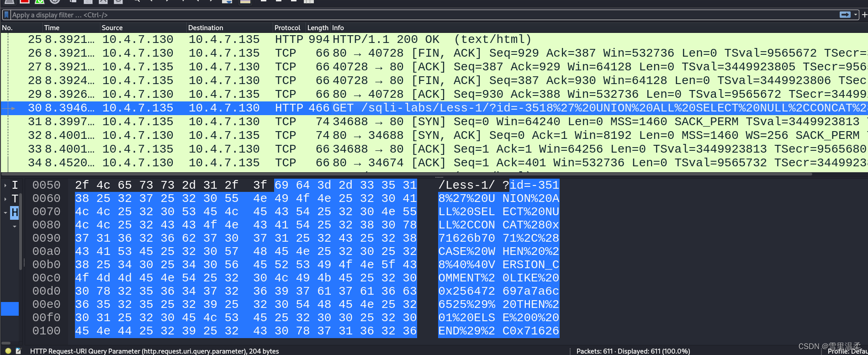Click into the display filter input field
868x355 pixels.
pyautogui.click(x=425, y=15)
